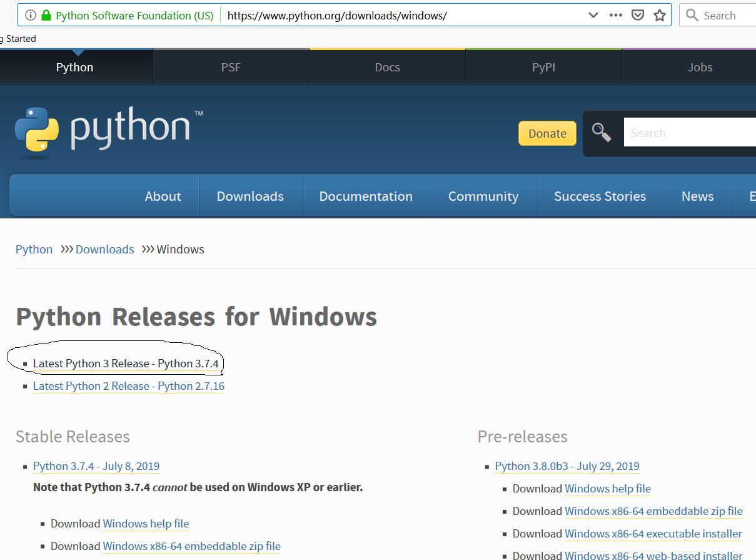Download Windows help file under Stable Releases
The width and height of the screenshot is (756, 560).
[x=146, y=524]
